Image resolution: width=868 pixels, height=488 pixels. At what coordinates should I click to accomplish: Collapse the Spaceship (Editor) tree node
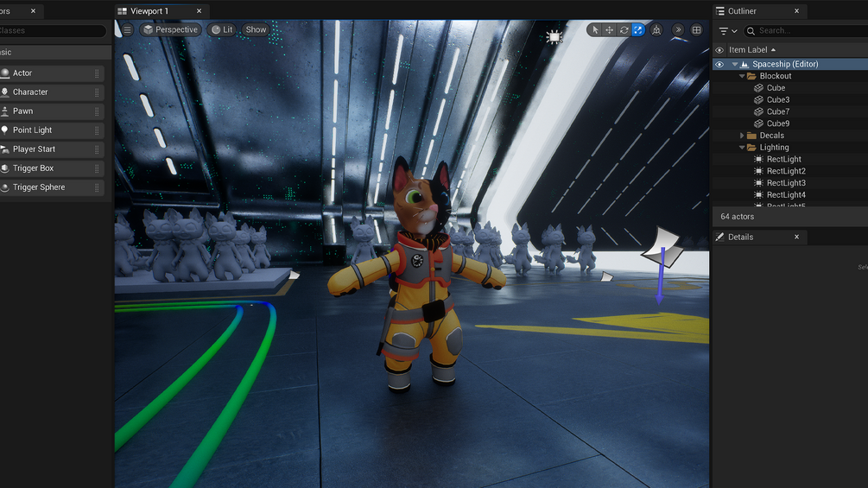click(735, 64)
